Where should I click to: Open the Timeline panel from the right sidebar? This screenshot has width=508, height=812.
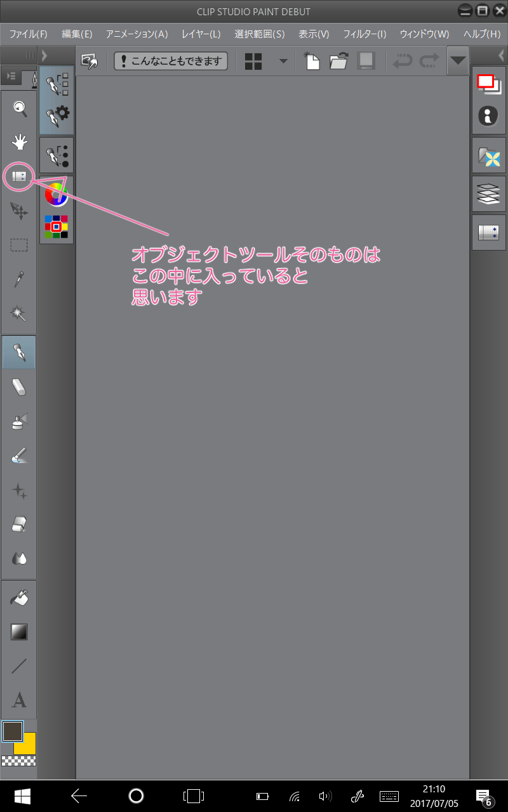click(489, 232)
